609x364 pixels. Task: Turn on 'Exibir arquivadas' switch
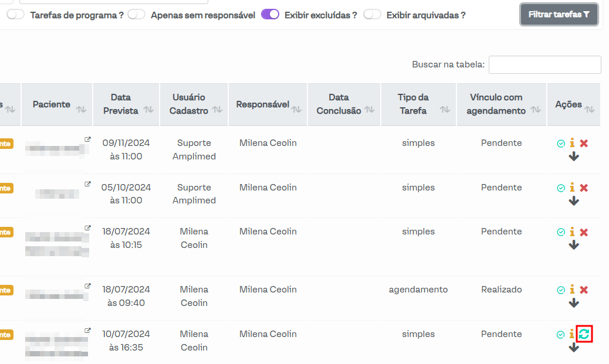click(372, 15)
